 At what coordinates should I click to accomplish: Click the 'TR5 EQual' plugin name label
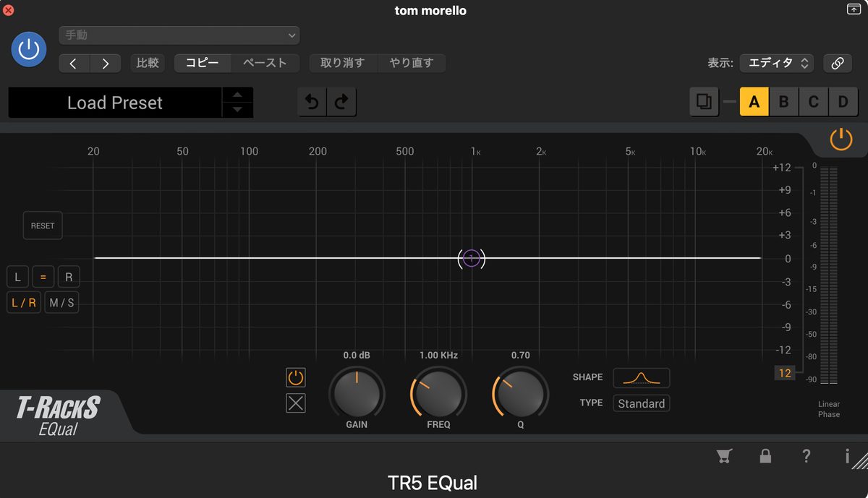[433, 483]
